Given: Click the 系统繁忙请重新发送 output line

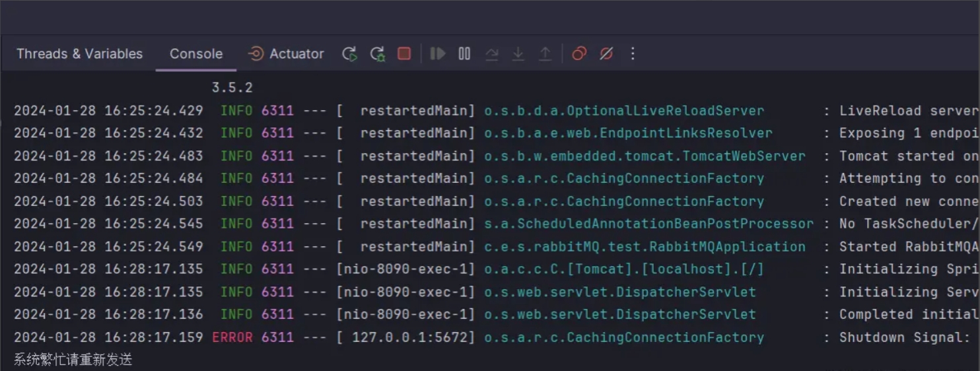Looking at the screenshot, I should pos(73,360).
